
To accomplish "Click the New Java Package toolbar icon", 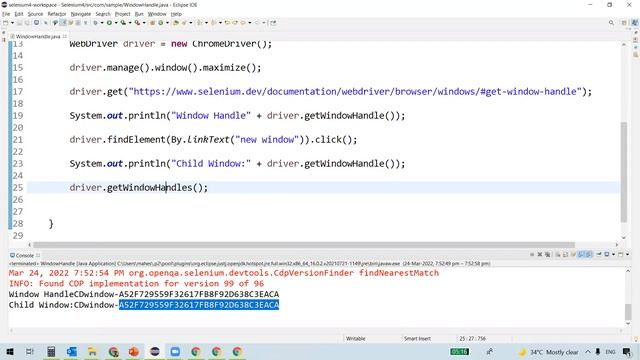I will (152, 23).
